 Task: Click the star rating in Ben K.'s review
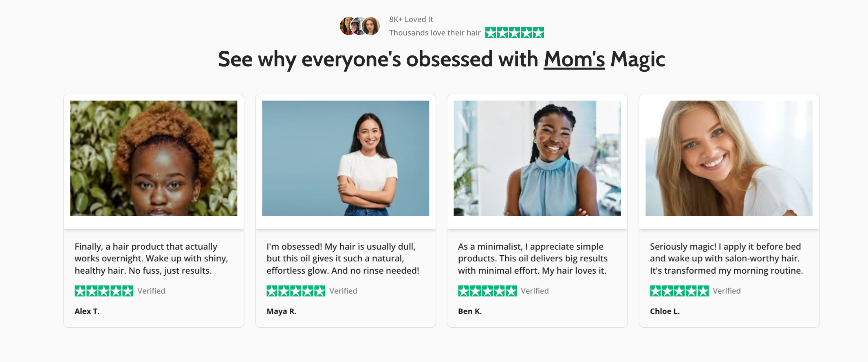(487, 291)
